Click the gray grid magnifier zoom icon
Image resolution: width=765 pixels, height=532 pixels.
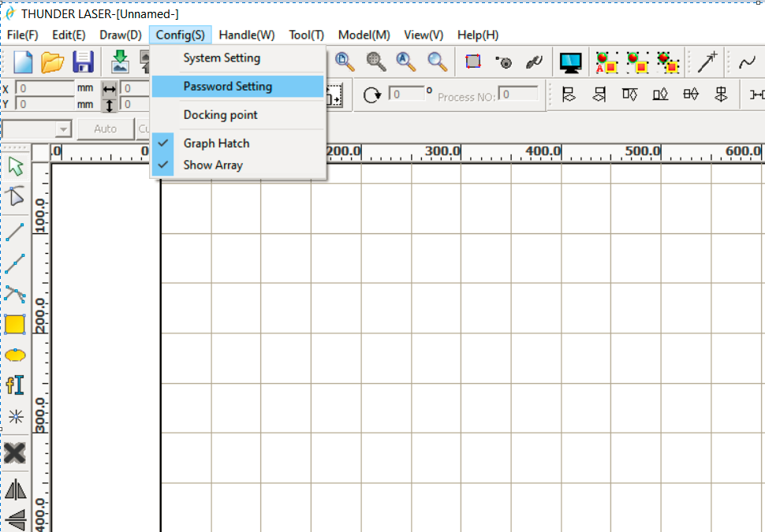(x=376, y=61)
